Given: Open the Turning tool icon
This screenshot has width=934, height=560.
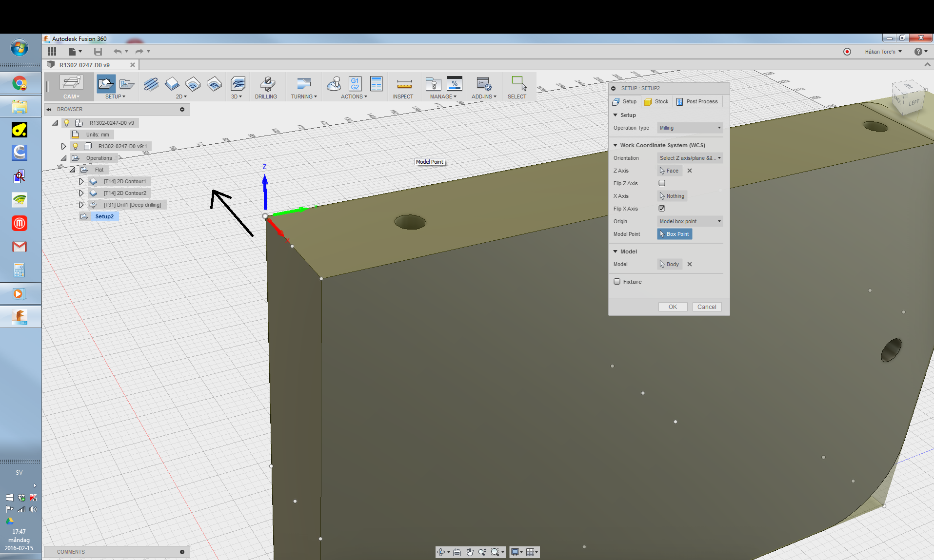Looking at the screenshot, I should coord(303,84).
